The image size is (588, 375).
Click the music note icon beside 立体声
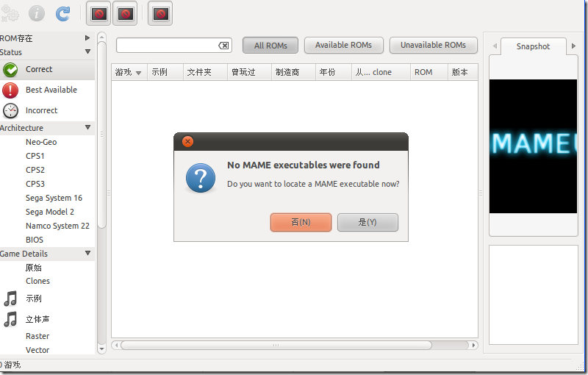[10, 319]
